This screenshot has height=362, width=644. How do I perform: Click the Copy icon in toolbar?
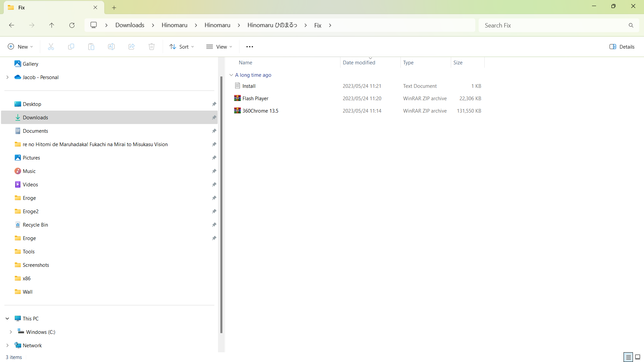[x=71, y=47]
